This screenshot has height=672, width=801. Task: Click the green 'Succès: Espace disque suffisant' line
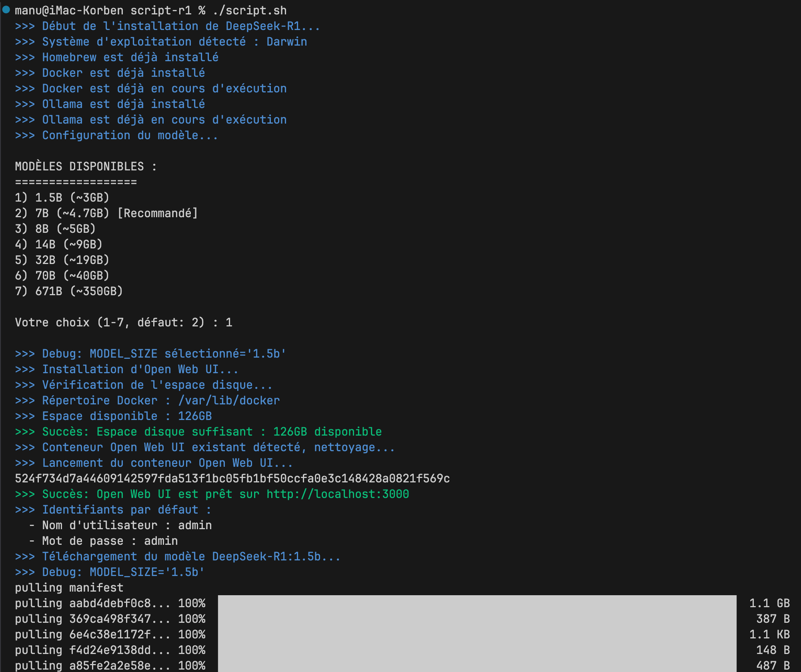[198, 432]
